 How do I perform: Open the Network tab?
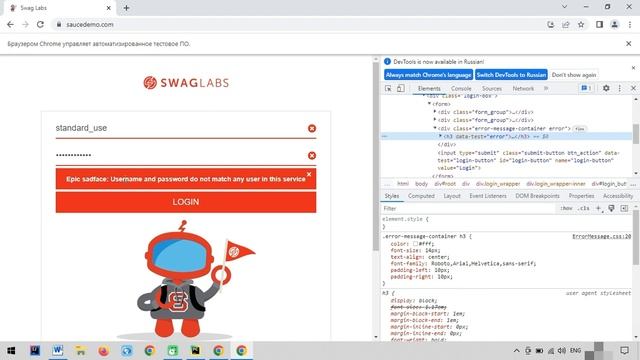coord(523,89)
